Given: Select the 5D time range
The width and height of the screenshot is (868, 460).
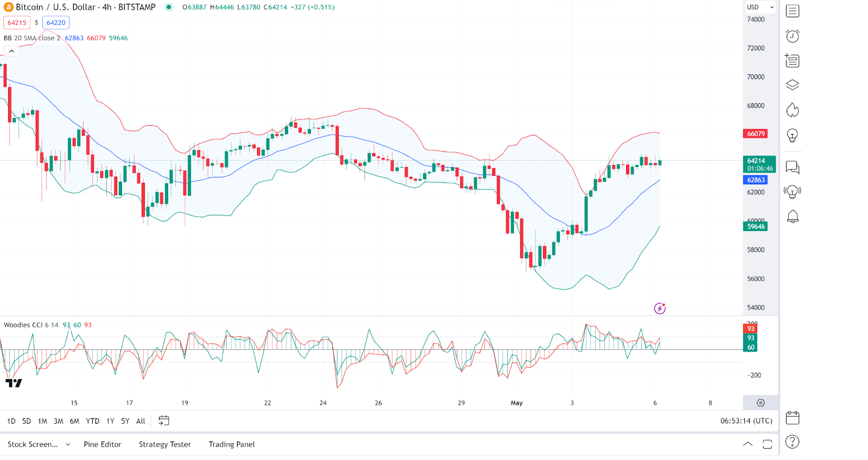Looking at the screenshot, I should [x=27, y=421].
